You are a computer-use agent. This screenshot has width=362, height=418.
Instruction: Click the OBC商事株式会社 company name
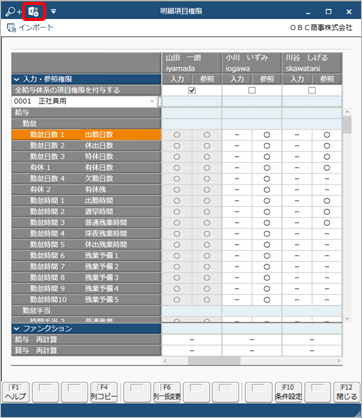[x=321, y=28]
